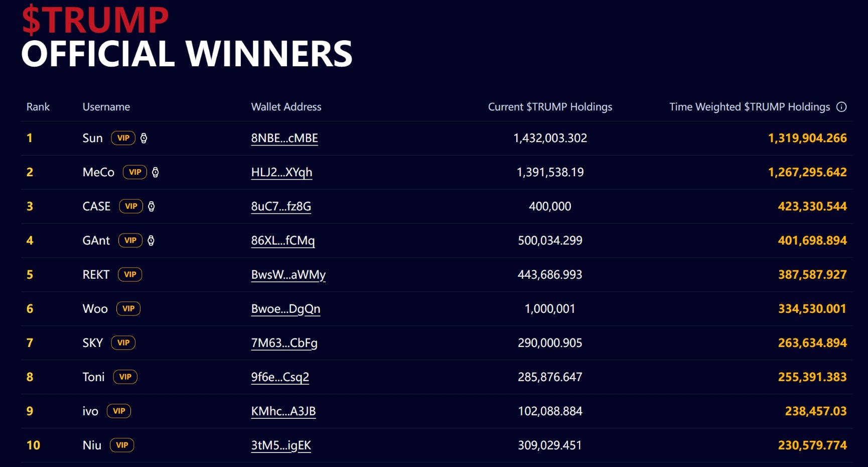Click the info icon by Time Weighted Holdings
The width and height of the screenshot is (868, 467).
click(841, 107)
